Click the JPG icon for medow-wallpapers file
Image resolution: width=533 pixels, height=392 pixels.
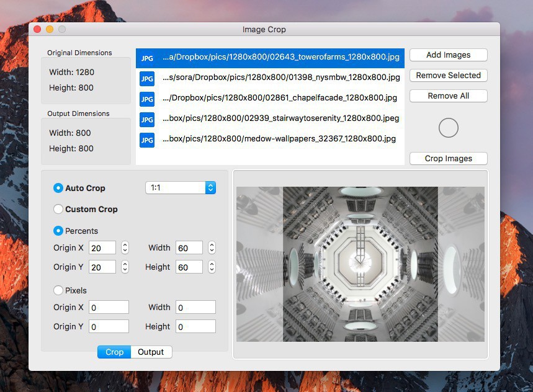(147, 140)
